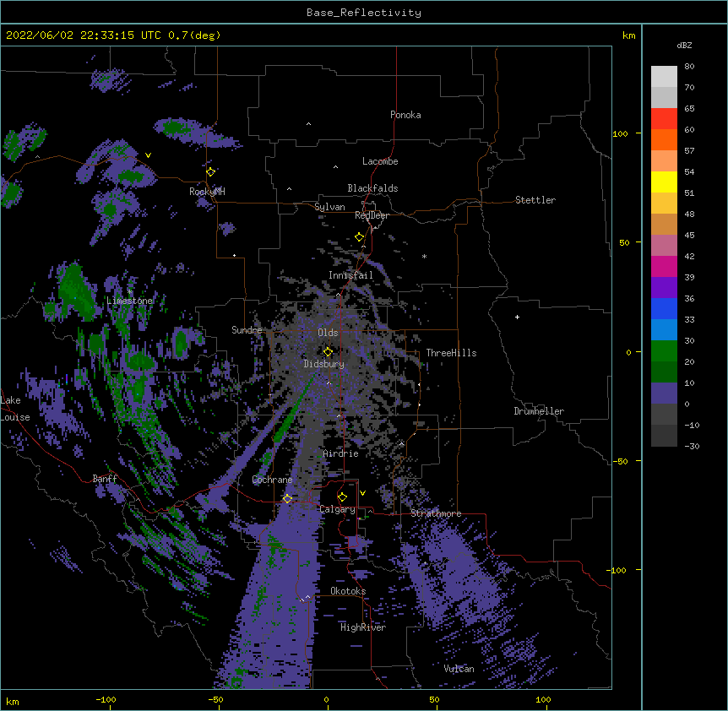The image size is (728, 711).
Task: Click the Calgary city label
Action: click(x=337, y=509)
